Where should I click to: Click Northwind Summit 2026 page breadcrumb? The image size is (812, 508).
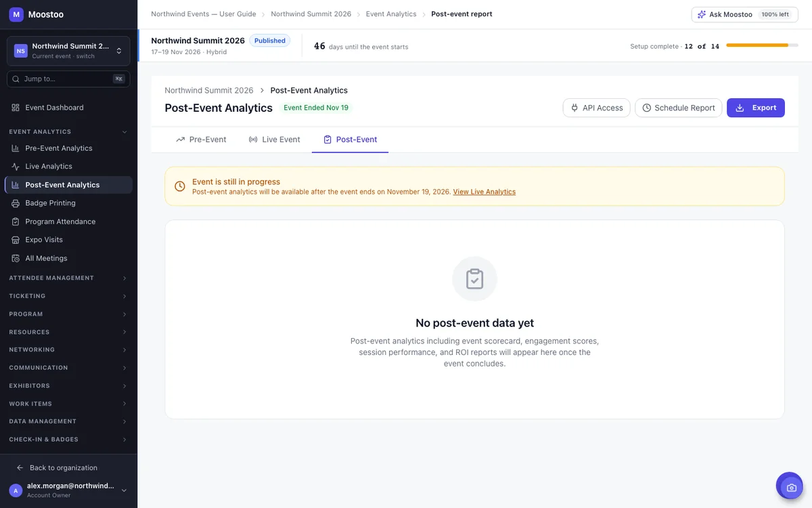(209, 90)
